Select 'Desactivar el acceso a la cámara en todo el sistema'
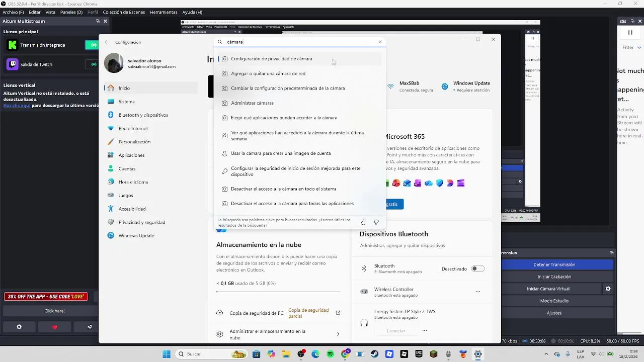 click(x=299, y=189)
